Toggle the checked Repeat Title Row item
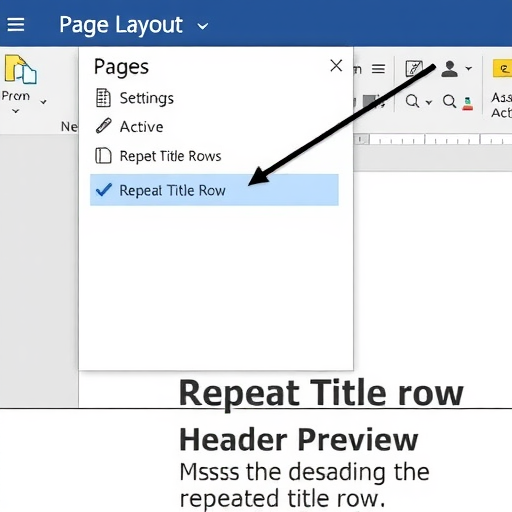 click(214, 190)
